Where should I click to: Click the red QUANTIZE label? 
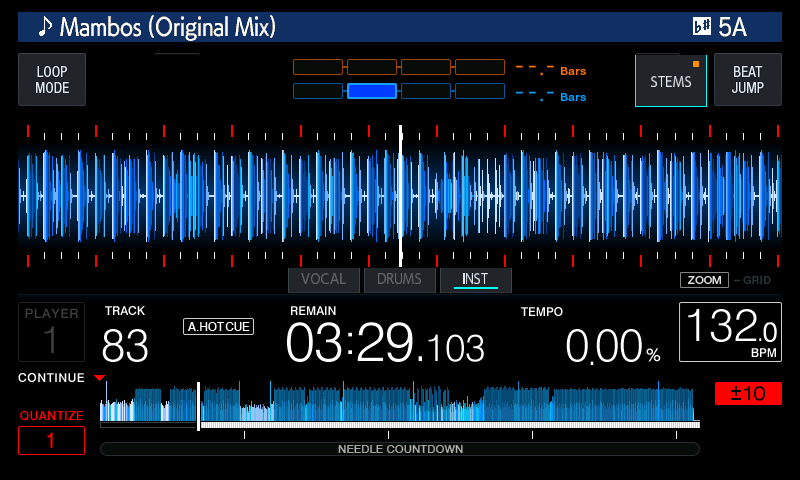pyautogui.click(x=52, y=416)
